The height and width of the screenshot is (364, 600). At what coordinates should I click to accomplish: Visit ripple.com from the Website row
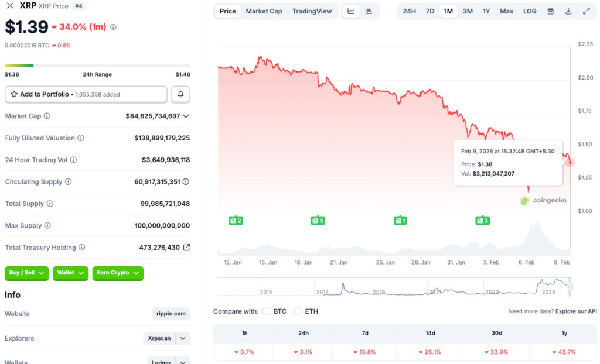coord(171,314)
